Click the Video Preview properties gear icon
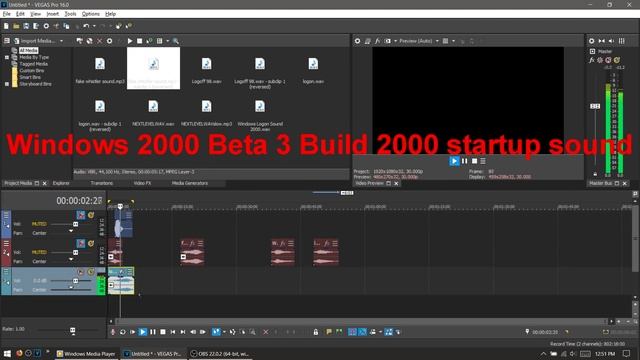Viewport: 640px width, 360px height. 358,41
